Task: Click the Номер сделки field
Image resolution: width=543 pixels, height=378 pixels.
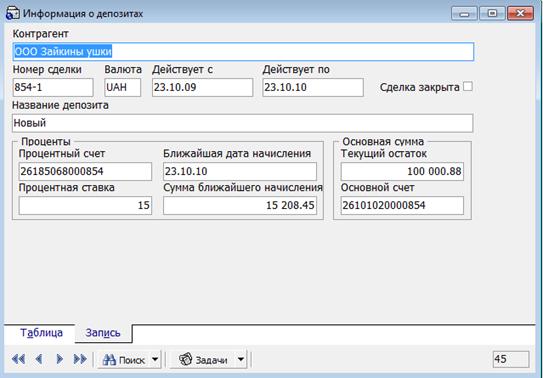Action: [53, 87]
